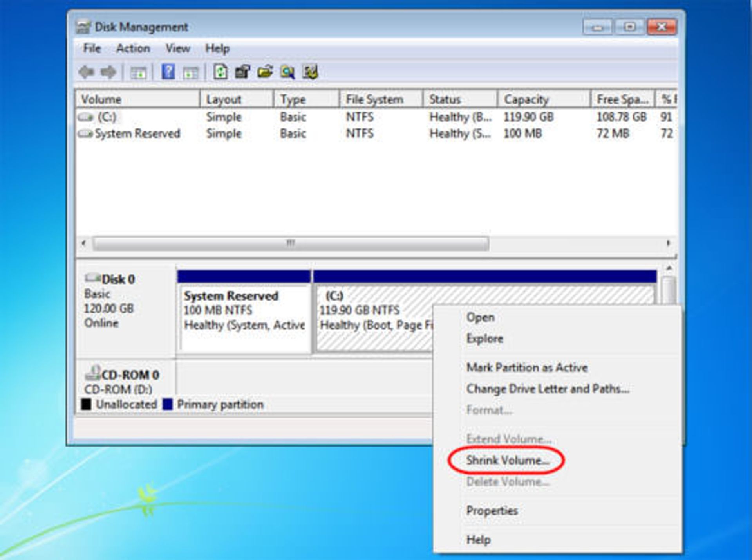Sort by the Capacity column header
Screen dimensions: 752x560
(544, 99)
